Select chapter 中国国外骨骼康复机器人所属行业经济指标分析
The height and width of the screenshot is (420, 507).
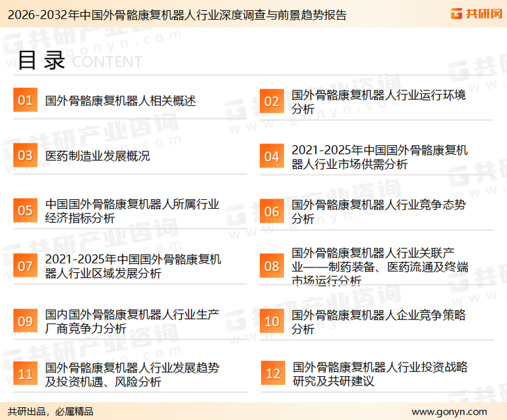point(132,211)
